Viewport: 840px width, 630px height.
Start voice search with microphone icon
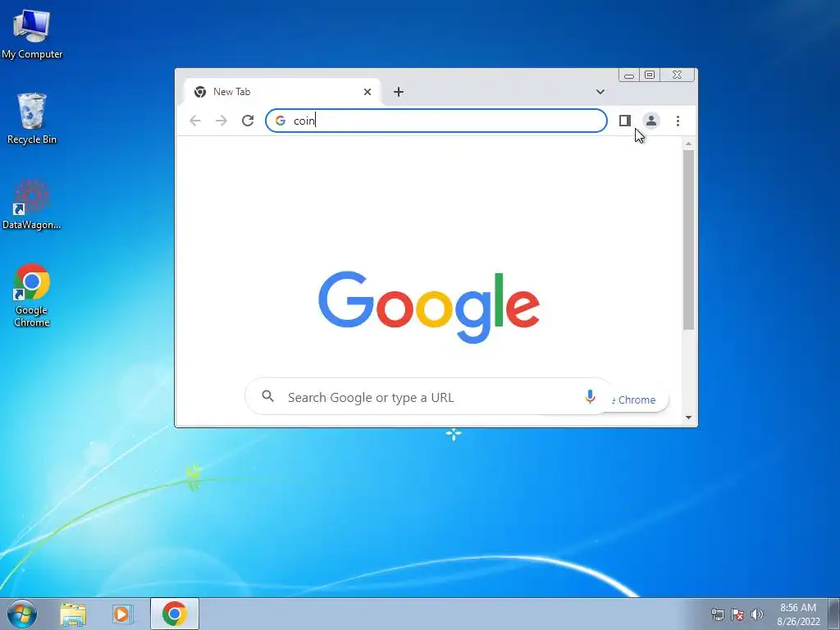pyautogui.click(x=590, y=397)
